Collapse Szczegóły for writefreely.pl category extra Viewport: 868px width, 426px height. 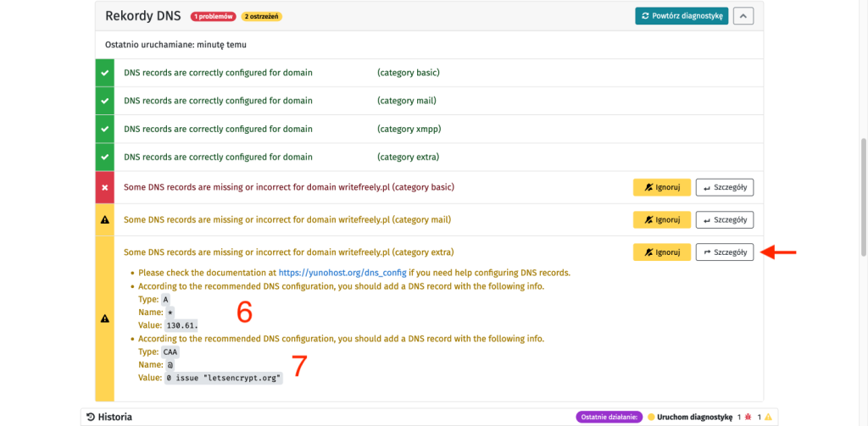(x=724, y=252)
